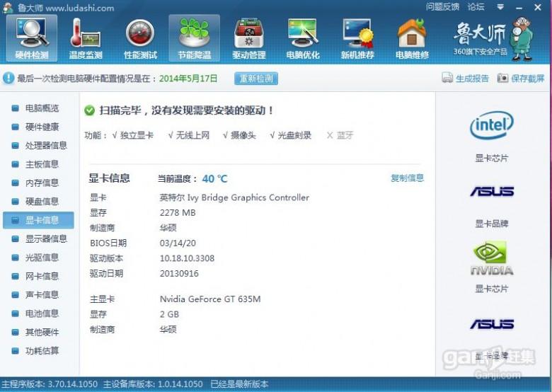Click 复制信息 copy info link
The width and height of the screenshot is (552, 392).
click(408, 178)
